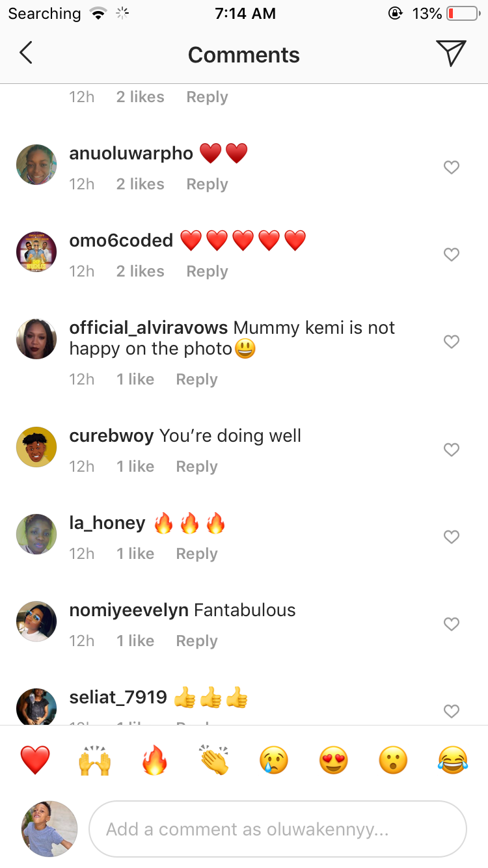
Task: Insert the surprised face emoji reaction
Action: point(394,760)
